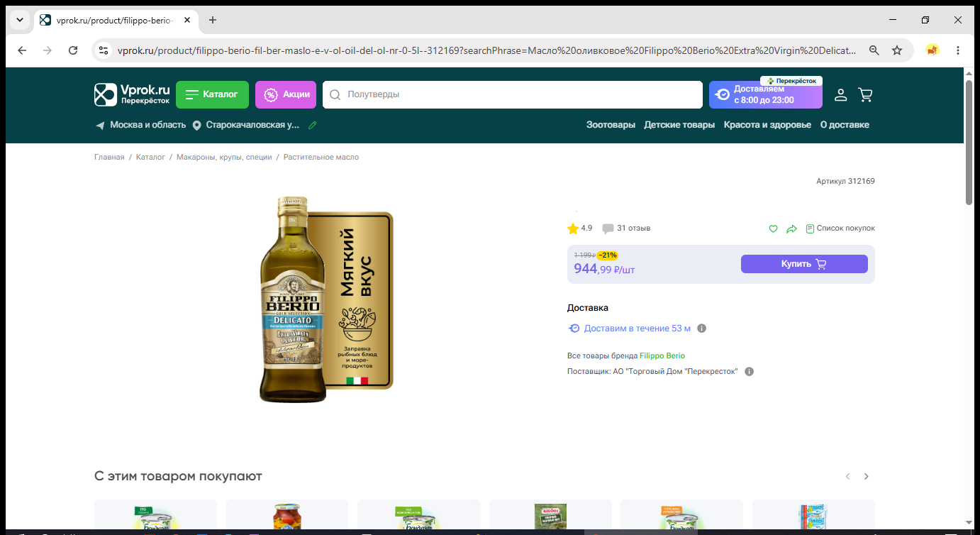Click the browser forward arrow

[48, 50]
